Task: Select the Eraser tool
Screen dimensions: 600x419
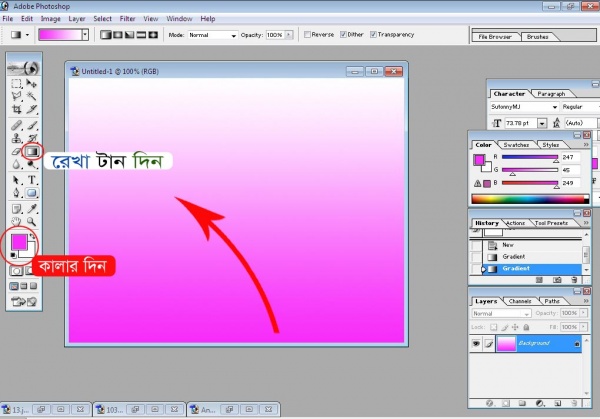Action: coord(16,152)
